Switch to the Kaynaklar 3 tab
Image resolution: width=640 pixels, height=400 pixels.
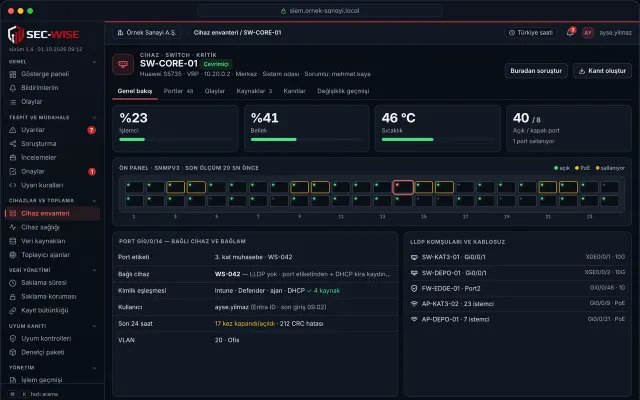point(254,91)
